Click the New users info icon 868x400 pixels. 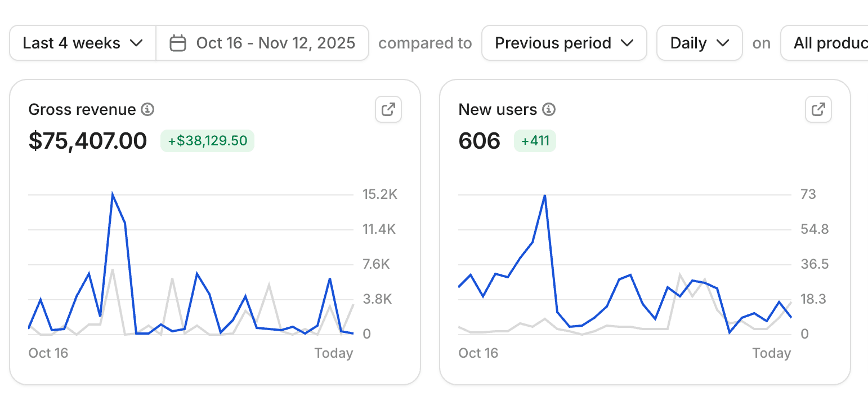[549, 109]
